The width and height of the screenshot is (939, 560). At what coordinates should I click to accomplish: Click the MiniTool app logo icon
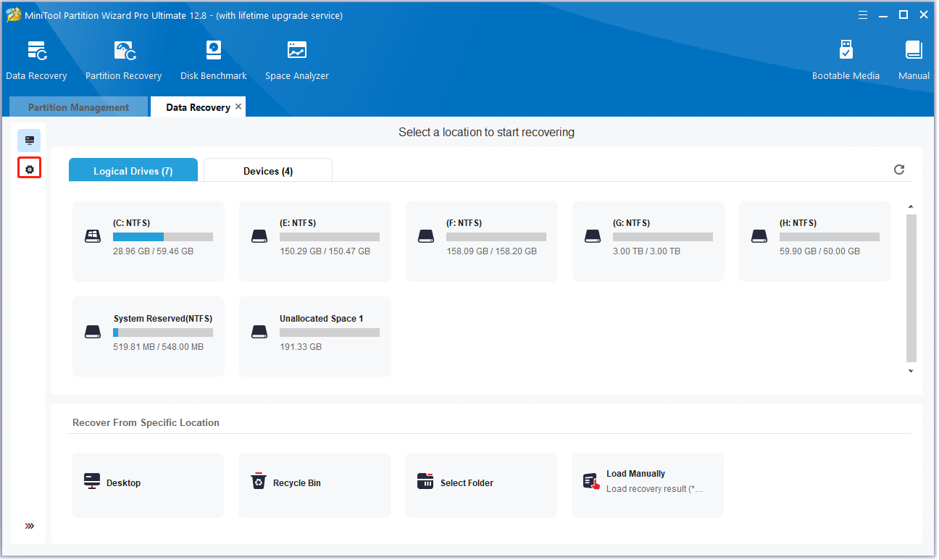point(14,14)
